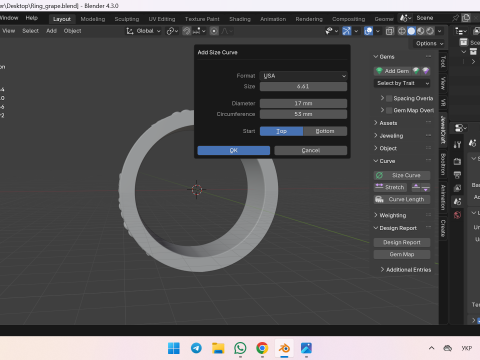This screenshot has height=360, width=480.
Task: Confirm dialog with OK button
Action: (234, 150)
